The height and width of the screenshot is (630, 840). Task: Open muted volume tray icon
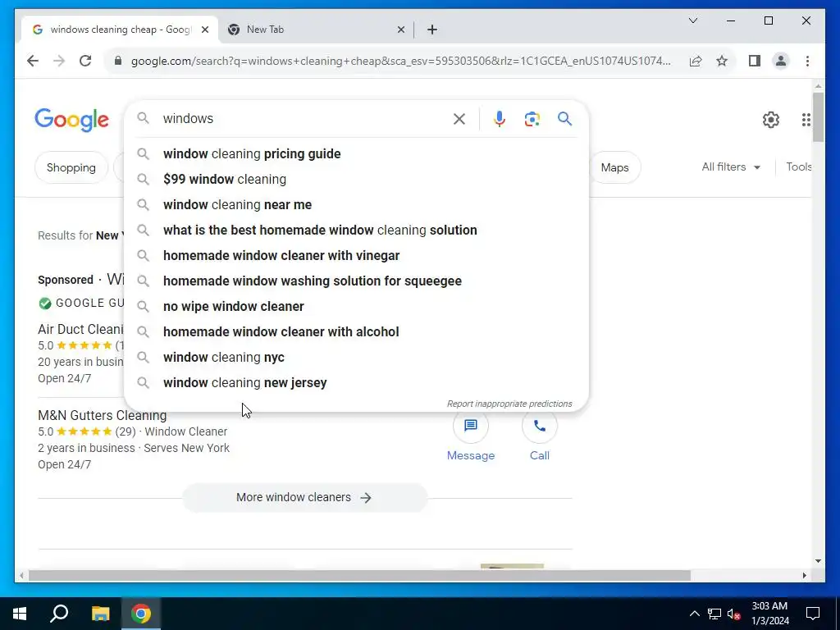tap(734, 614)
